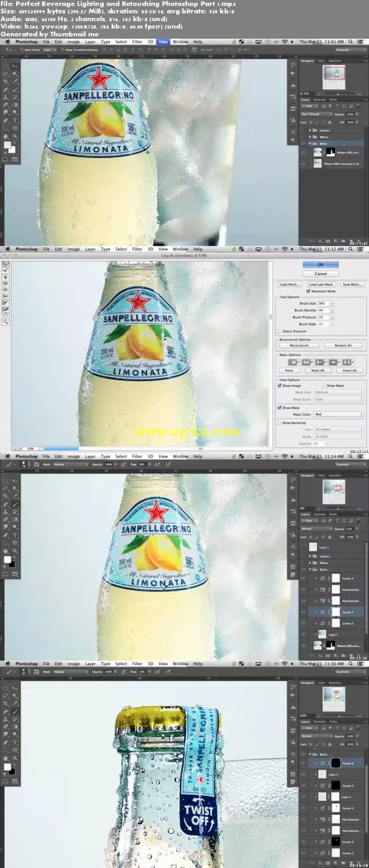
Task: Choose Forward Warp tool in Liquify dialog
Action: pyautogui.click(x=6, y=263)
